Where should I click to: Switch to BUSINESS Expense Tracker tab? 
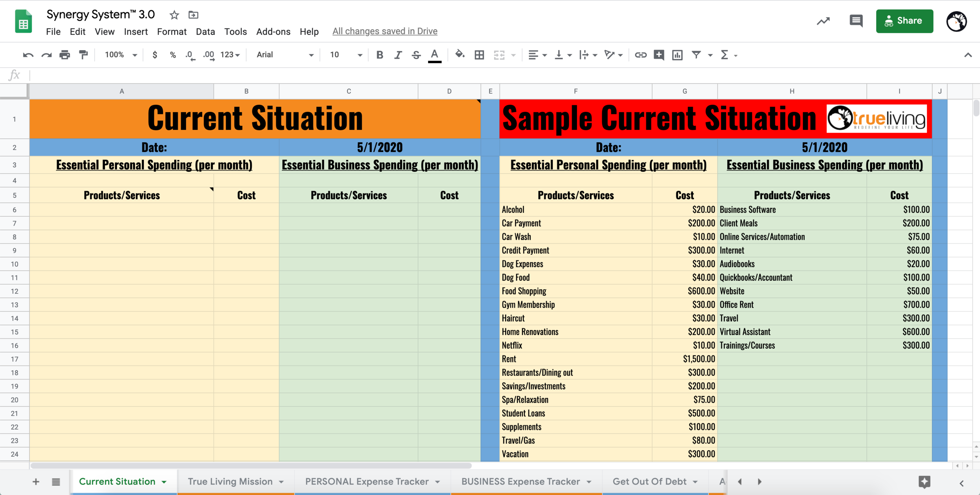(x=520, y=482)
